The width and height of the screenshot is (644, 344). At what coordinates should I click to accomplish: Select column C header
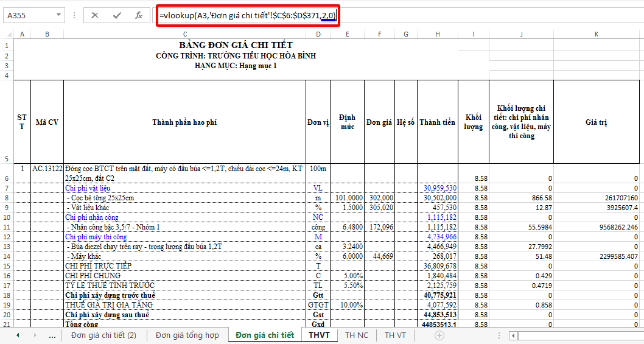point(185,35)
